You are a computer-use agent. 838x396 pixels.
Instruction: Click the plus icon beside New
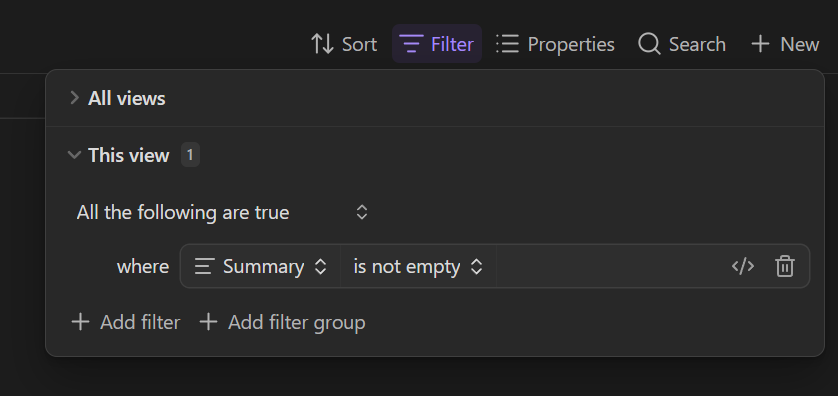pyautogui.click(x=760, y=44)
